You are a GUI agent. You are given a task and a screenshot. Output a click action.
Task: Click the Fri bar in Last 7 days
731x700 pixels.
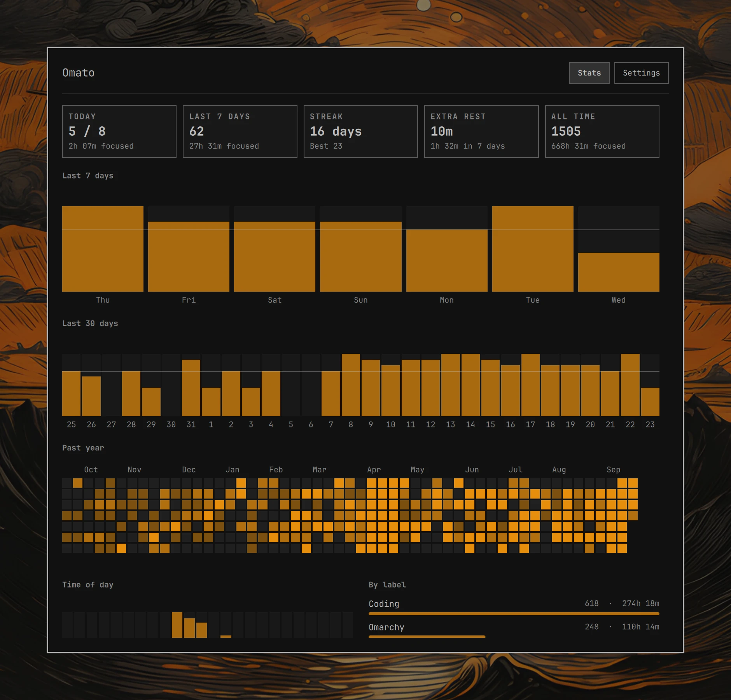(189, 257)
